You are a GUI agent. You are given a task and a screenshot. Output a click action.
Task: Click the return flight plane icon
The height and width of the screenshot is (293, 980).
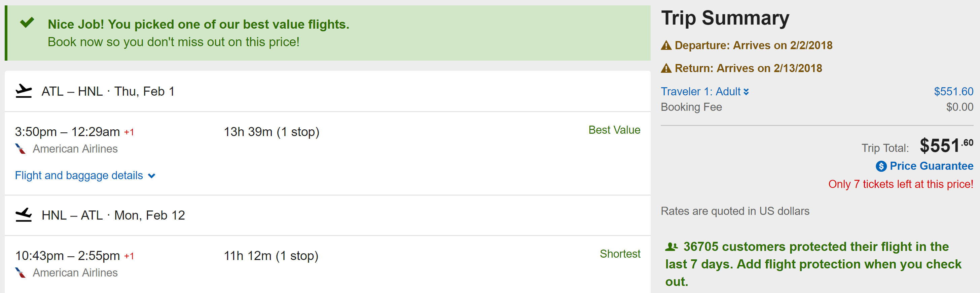24,215
